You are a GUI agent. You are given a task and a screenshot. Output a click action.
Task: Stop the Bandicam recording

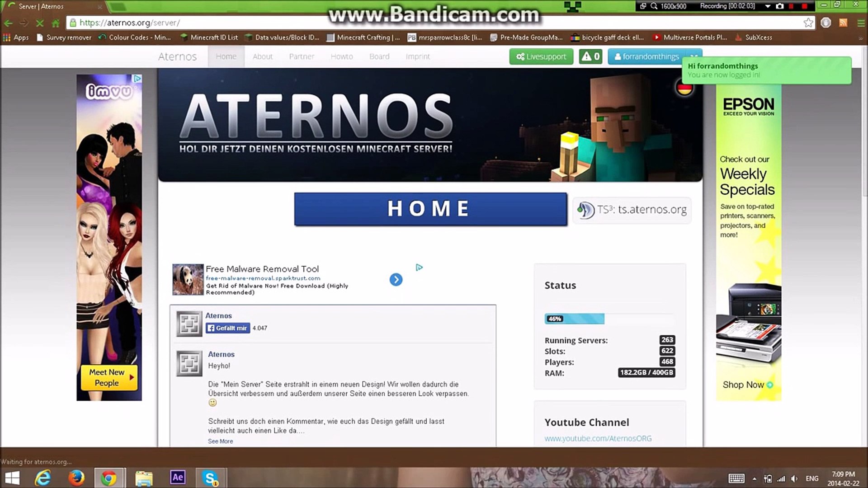click(805, 6)
